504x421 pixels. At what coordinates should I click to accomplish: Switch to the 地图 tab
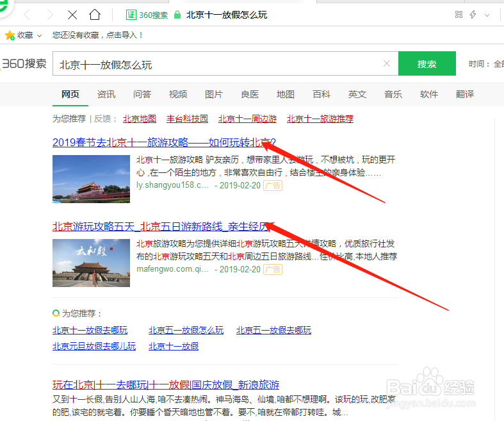[286, 94]
